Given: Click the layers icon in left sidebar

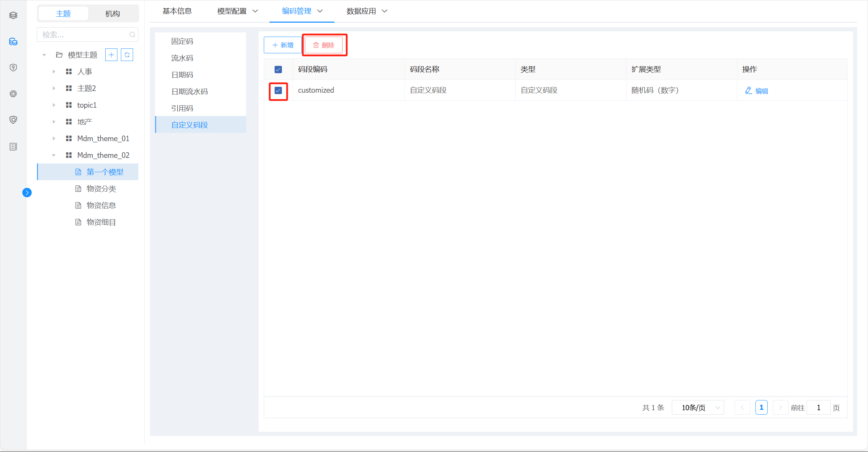Looking at the screenshot, I should pyautogui.click(x=13, y=15).
